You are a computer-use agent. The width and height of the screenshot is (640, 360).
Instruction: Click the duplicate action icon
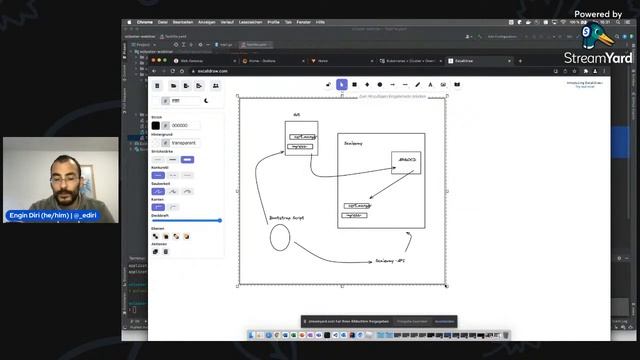(156, 252)
